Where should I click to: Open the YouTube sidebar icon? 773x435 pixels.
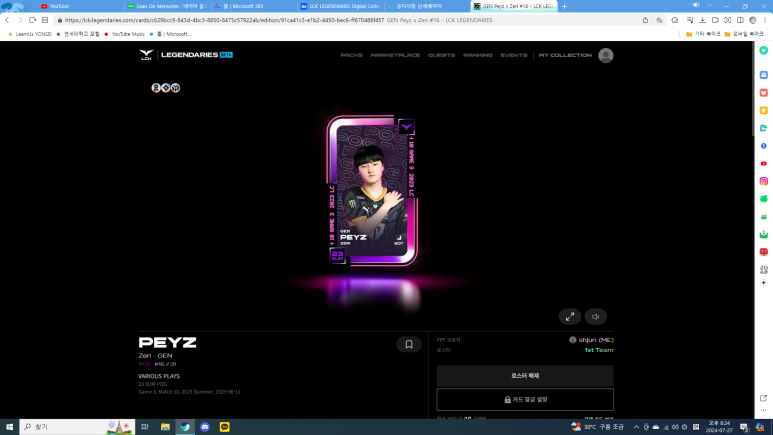pyautogui.click(x=763, y=163)
